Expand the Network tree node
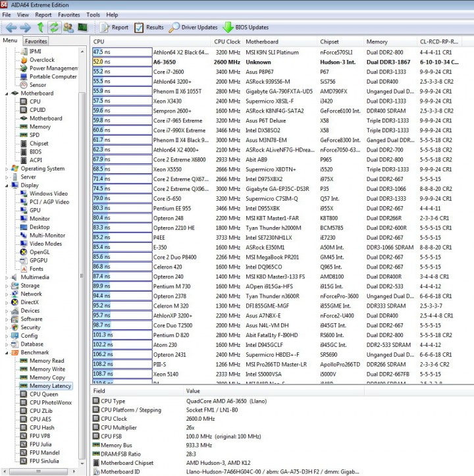 [7, 294]
